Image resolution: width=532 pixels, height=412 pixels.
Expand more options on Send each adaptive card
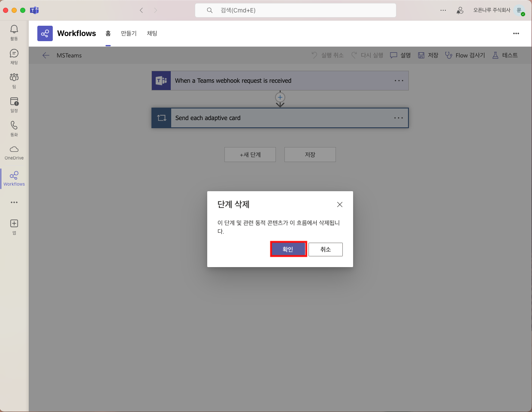pyautogui.click(x=398, y=118)
